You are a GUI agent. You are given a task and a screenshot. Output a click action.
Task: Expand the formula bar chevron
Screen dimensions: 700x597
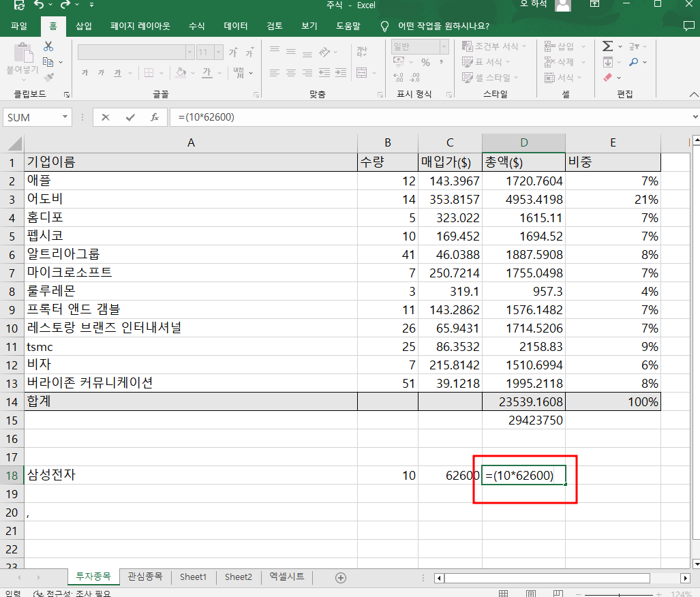(x=695, y=117)
